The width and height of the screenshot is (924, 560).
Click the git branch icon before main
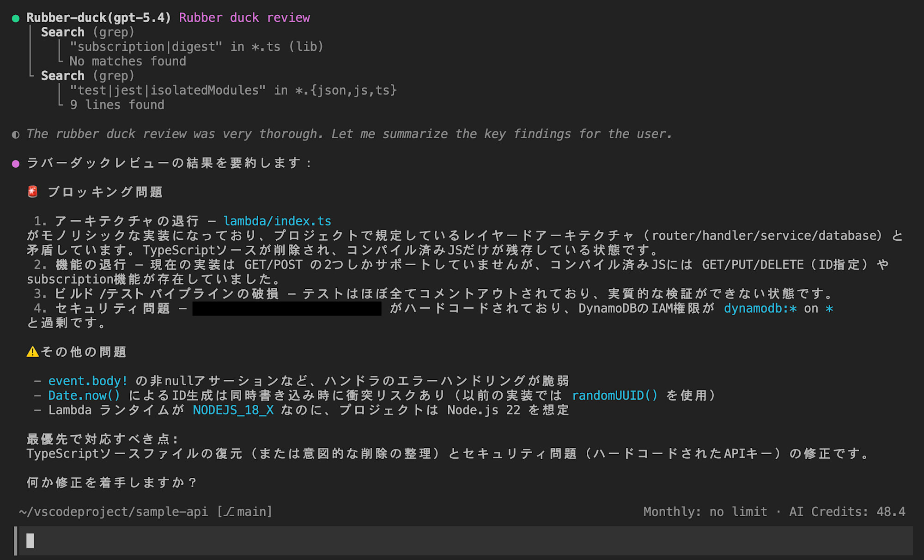[x=229, y=512]
